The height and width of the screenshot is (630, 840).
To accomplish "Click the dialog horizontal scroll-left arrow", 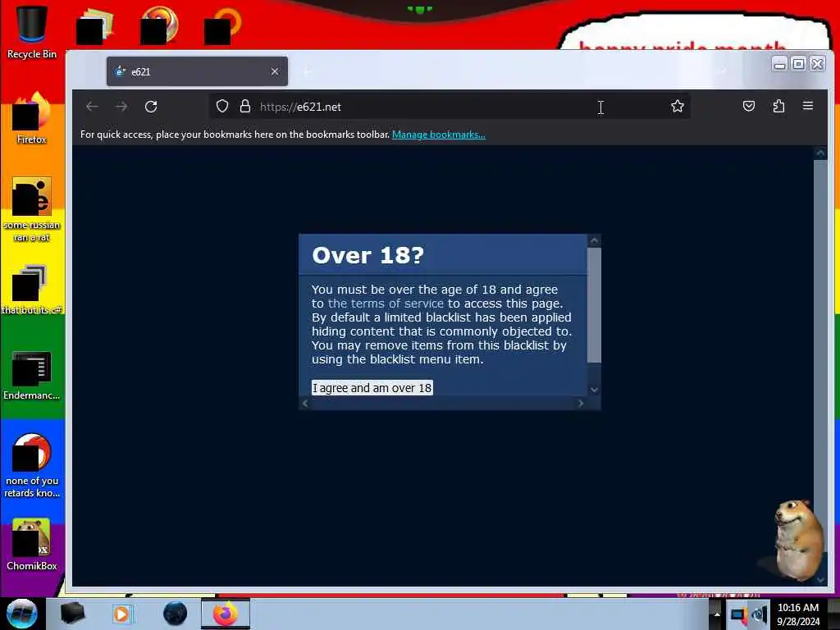I will pos(305,404).
